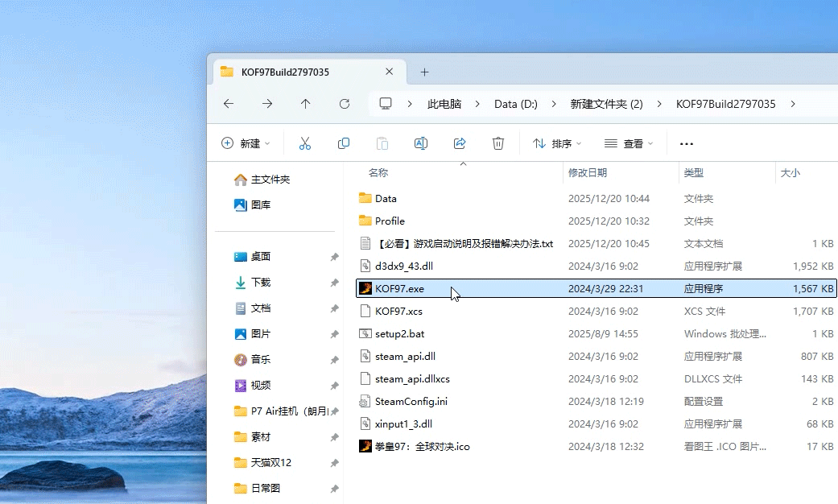The image size is (838, 504).
Task: Click the Rename icon in toolbar
Action: 420,143
